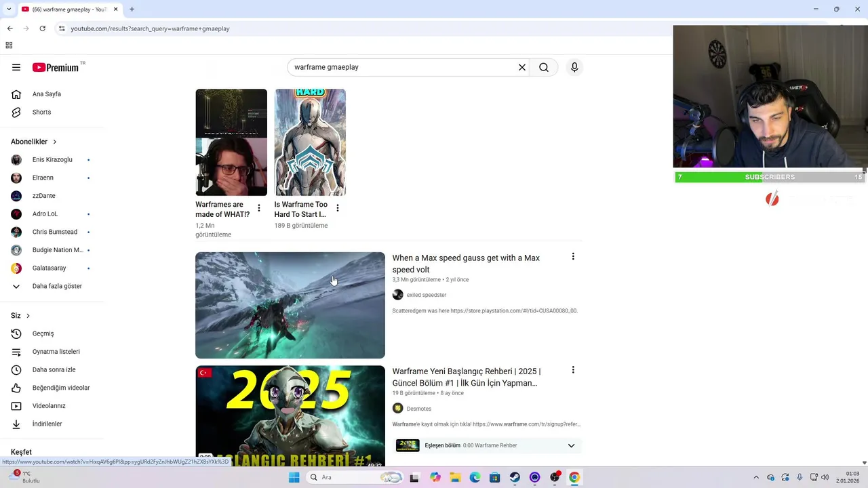Click the chapter thumbnail beside Eşleşen bölüm
868x488 pixels.
[x=408, y=445]
